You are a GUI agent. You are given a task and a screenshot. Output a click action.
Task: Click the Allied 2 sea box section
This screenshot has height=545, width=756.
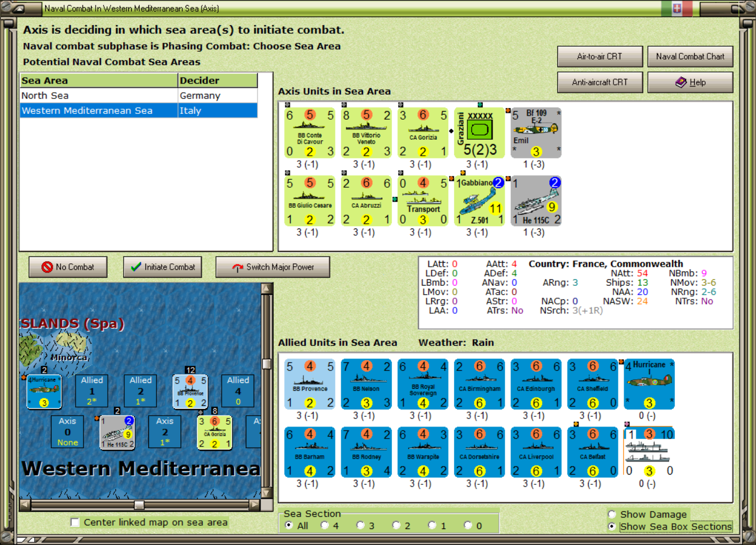(140, 391)
